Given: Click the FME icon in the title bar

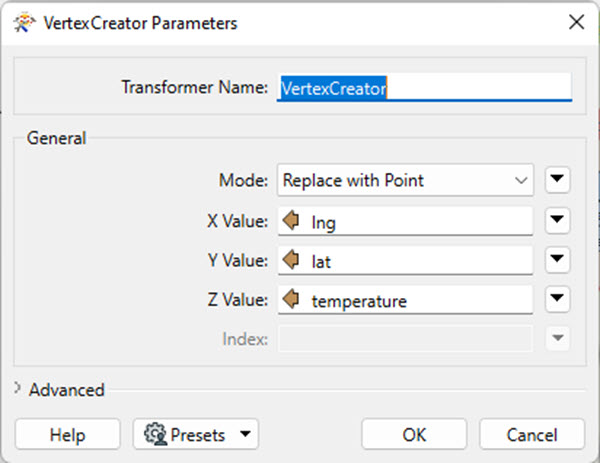Looking at the screenshot, I should click(x=24, y=23).
